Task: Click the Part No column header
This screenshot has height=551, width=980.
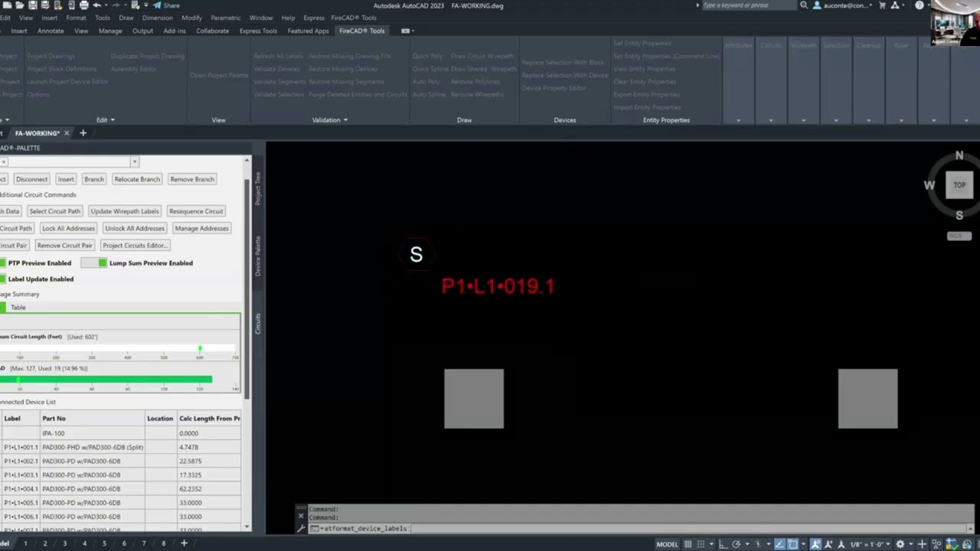Action: [x=92, y=419]
